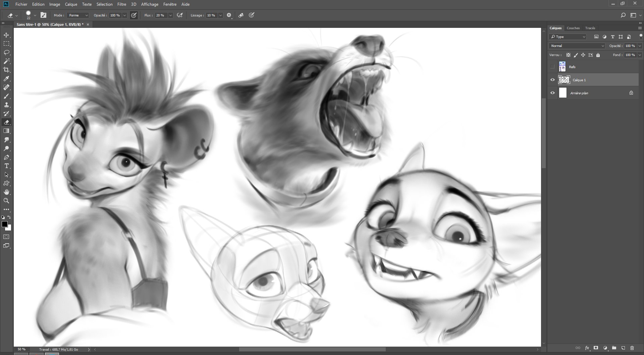Screen dimensions: 644x355
Task: Select the History Brush tool
Action: click(x=6, y=114)
